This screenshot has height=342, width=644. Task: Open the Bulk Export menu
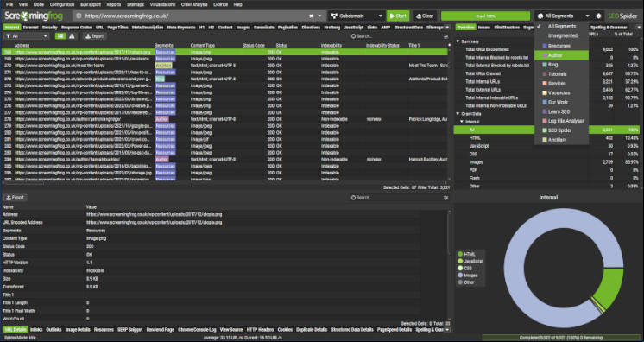[91, 4]
